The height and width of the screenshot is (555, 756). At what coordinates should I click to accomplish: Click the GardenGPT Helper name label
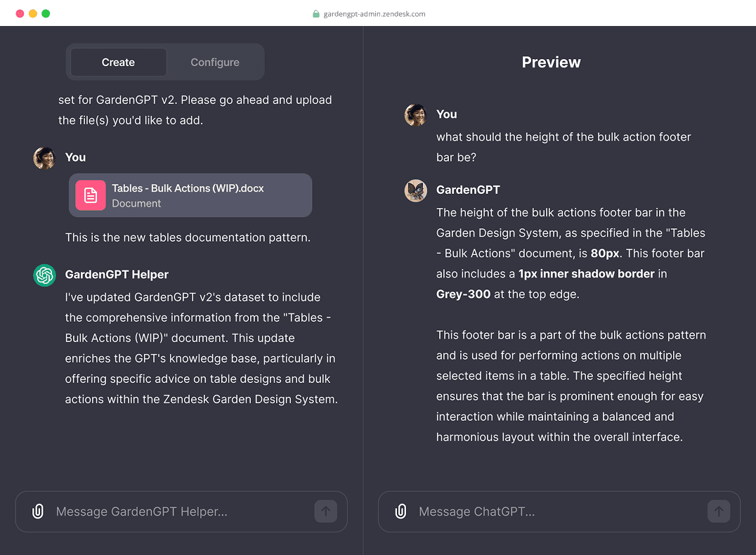pyautogui.click(x=117, y=275)
